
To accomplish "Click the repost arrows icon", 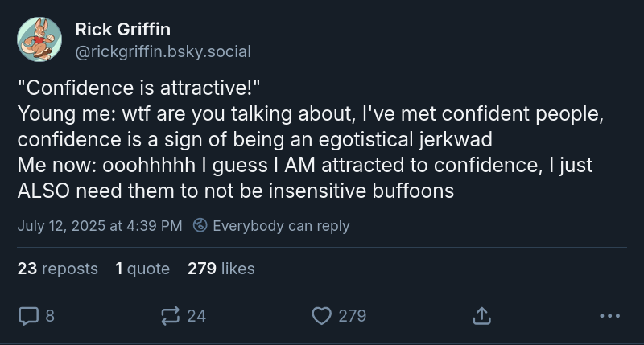I will (170, 316).
